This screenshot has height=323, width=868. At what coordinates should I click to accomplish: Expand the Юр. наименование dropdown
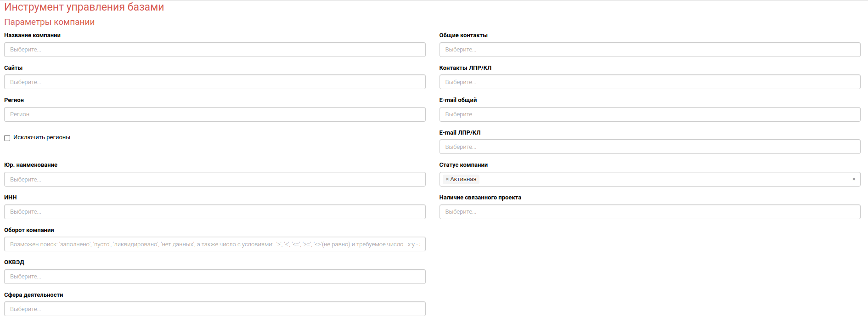[214, 179]
